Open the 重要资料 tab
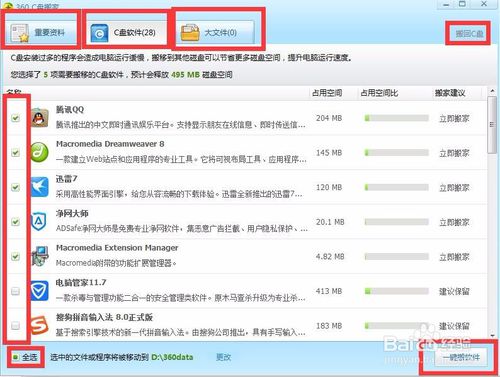This screenshot has width=500, height=377. tap(41, 32)
